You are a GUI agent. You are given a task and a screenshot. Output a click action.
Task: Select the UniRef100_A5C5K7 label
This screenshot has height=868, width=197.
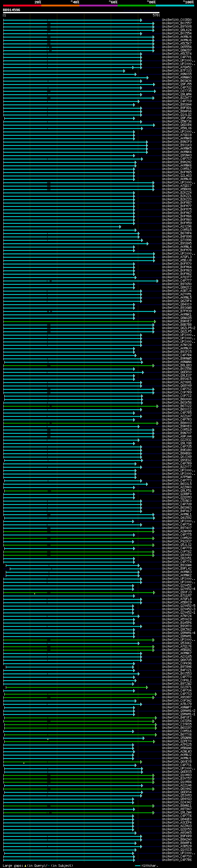pyautogui.click(x=177, y=43)
